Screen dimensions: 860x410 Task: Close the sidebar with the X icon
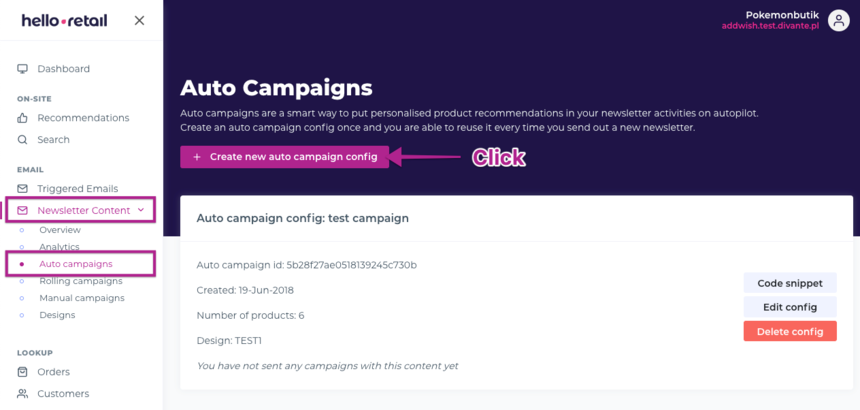coord(139,20)
